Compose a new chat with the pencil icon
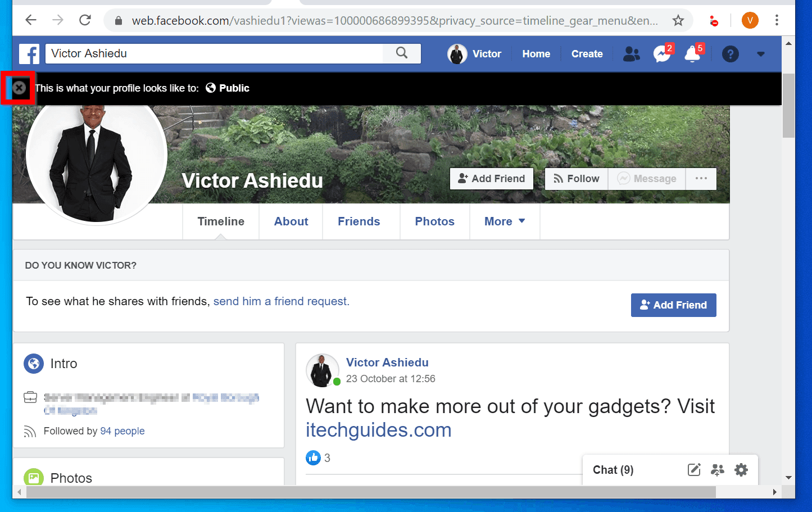The height and width of the screenshot is (512, 812). [x=694, y=469]
